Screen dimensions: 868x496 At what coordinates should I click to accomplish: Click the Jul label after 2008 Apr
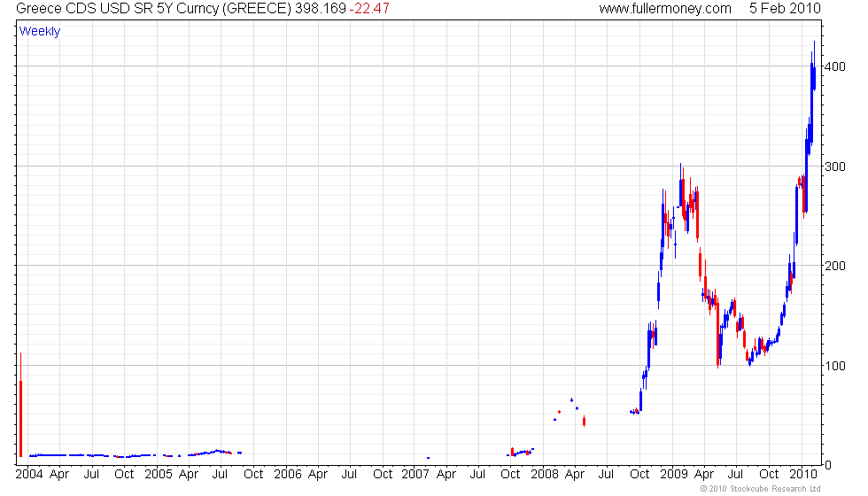607,475
